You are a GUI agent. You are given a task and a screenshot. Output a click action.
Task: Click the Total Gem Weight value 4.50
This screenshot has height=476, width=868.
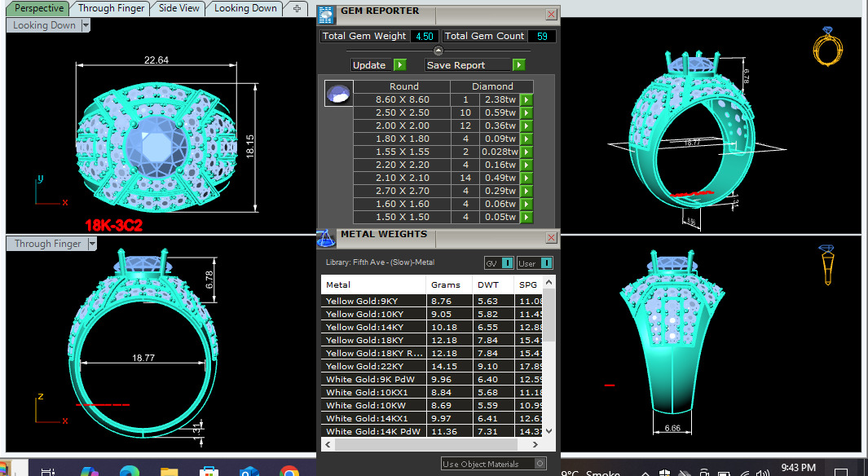click(424, 36)
